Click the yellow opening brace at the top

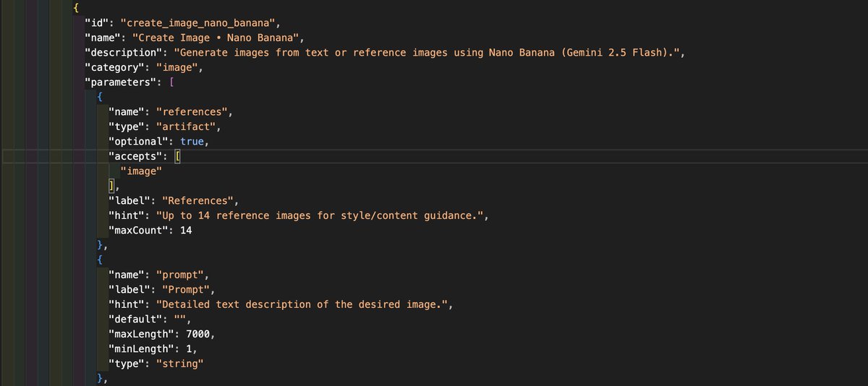(76, 8)
